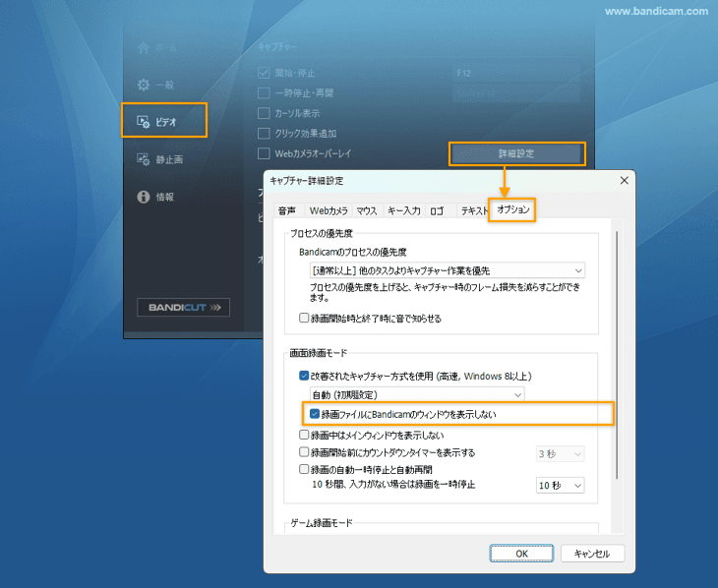Click the dialog's vertical scrollbar

[x=618, y=355]
